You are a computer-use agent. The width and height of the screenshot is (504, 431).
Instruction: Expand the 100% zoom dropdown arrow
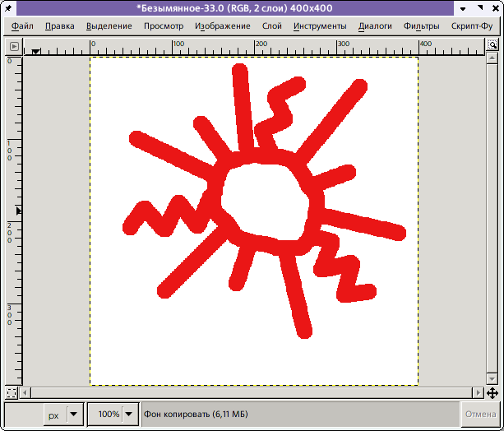point(131,415)
